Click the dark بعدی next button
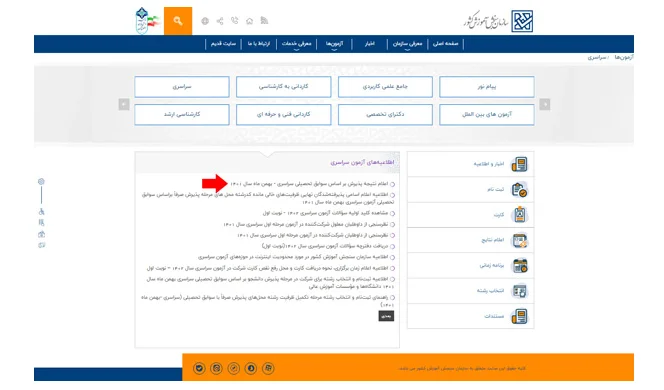 click(x=386, y=316)
